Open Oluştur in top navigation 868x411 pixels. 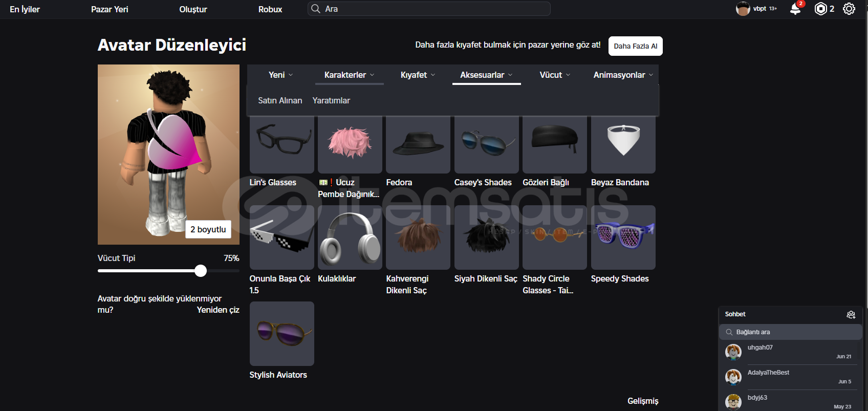[193, 9]
